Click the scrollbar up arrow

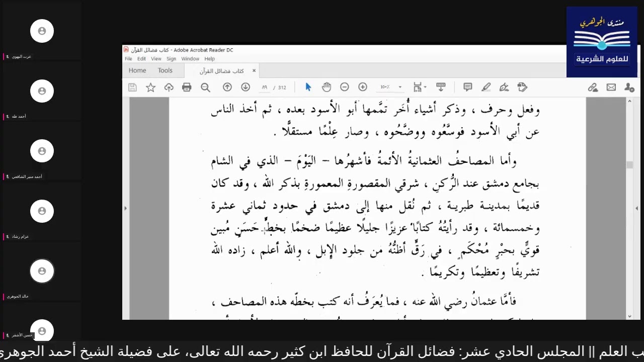pos(629,102)
